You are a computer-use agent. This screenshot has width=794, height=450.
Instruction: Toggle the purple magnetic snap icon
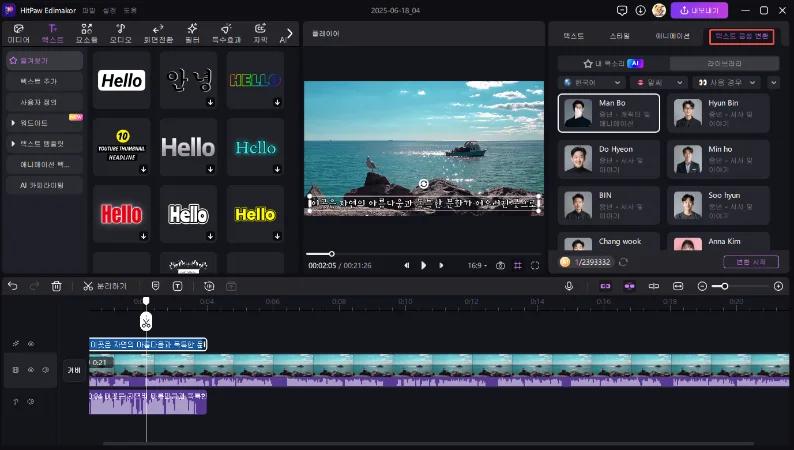[x=629, y=286]
